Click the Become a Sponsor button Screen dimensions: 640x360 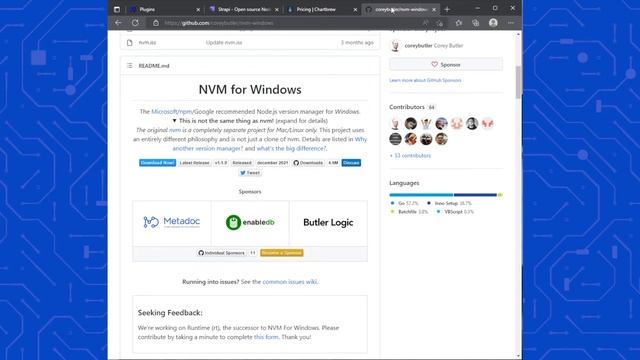pyautogui.click(x=282, y=253)
